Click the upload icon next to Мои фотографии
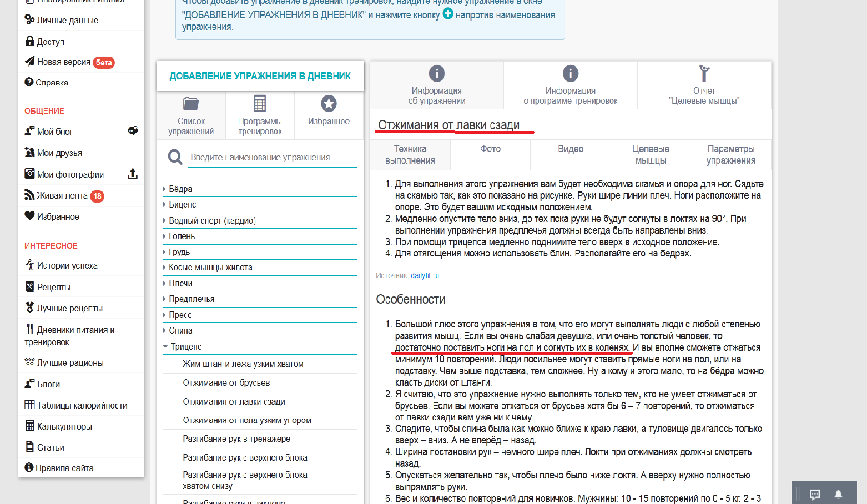Image resolution: width=867 pixels, height=504 pixels. click(x=133, y=174)
